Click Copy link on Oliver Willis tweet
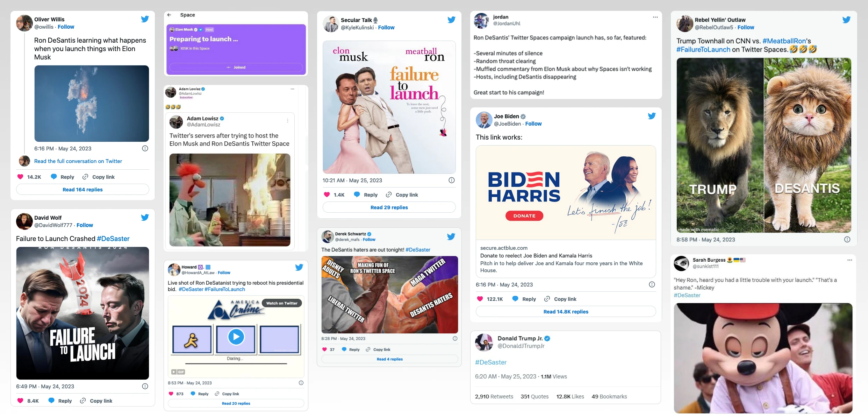The height and width of the screenshot is (417, 868). (99, 177)
